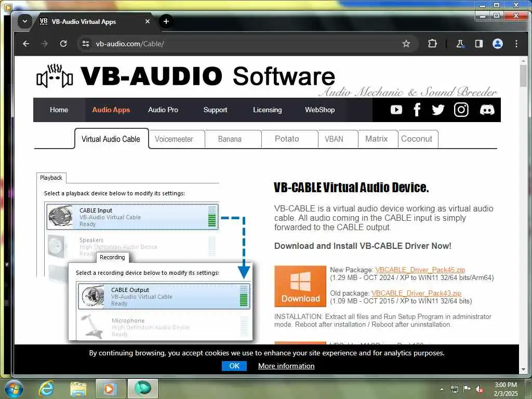
Task: Open VB-Audio Facebook page icon
Action: click(417, 110)
